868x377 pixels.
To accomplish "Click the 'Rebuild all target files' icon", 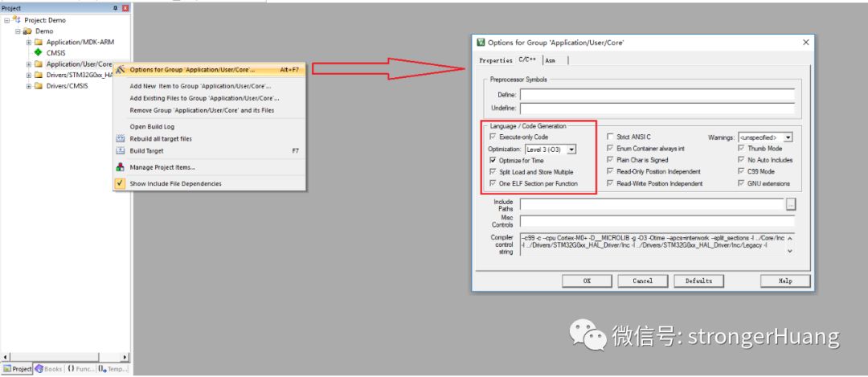I will 120,138.
